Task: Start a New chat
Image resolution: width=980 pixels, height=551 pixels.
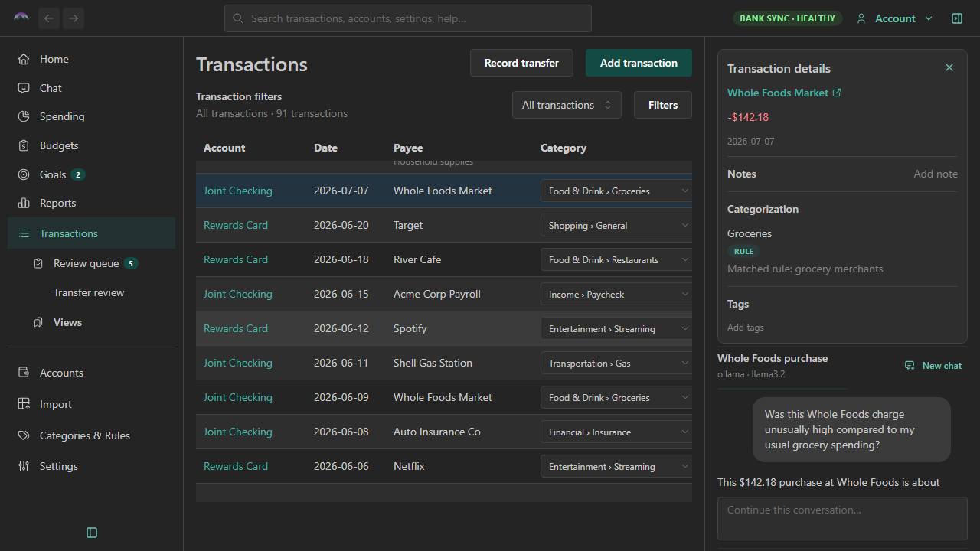Action: point(933,366)
